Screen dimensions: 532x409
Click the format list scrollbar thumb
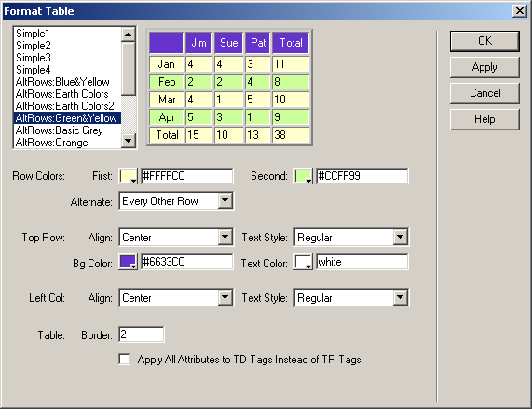129,69
